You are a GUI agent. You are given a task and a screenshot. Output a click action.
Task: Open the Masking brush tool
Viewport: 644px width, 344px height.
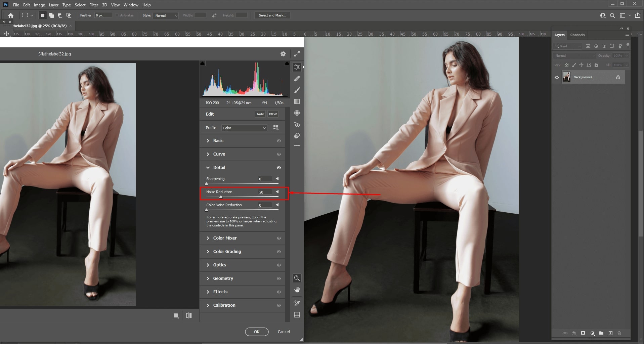(297, 90)
